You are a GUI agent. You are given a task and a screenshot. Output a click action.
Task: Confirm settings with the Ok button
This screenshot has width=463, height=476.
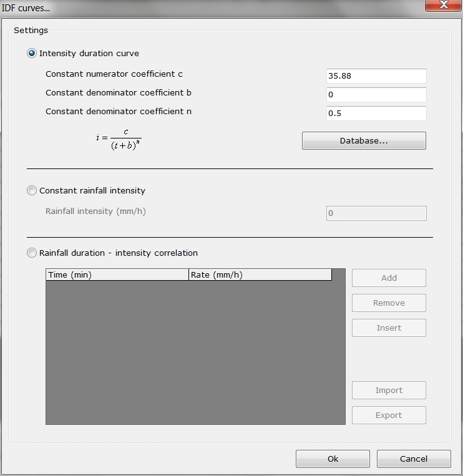[x=333, y=459]
